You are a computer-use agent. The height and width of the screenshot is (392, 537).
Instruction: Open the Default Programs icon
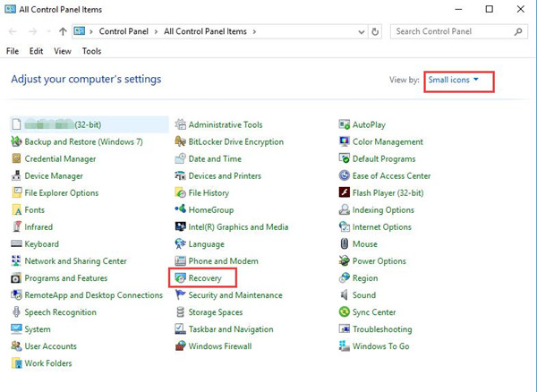tap(345, 158)
